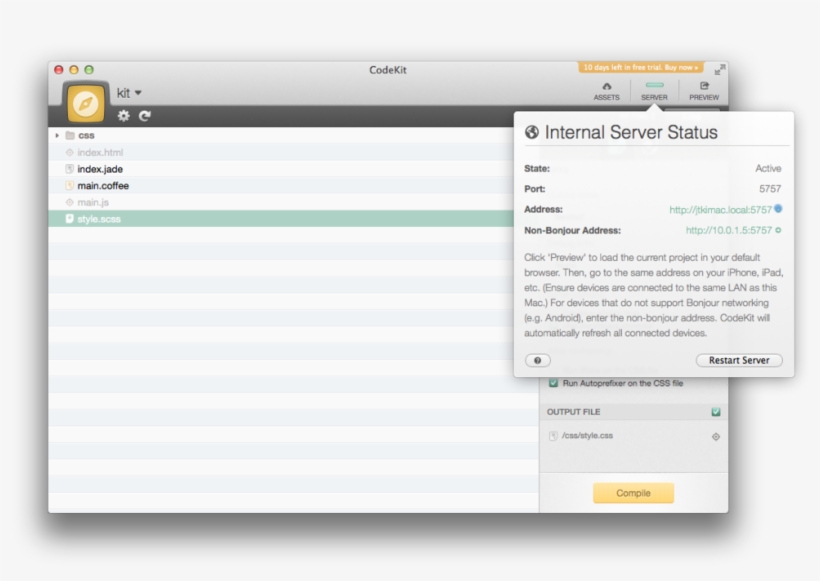Click the /css/style.css output path

(587, 436)
